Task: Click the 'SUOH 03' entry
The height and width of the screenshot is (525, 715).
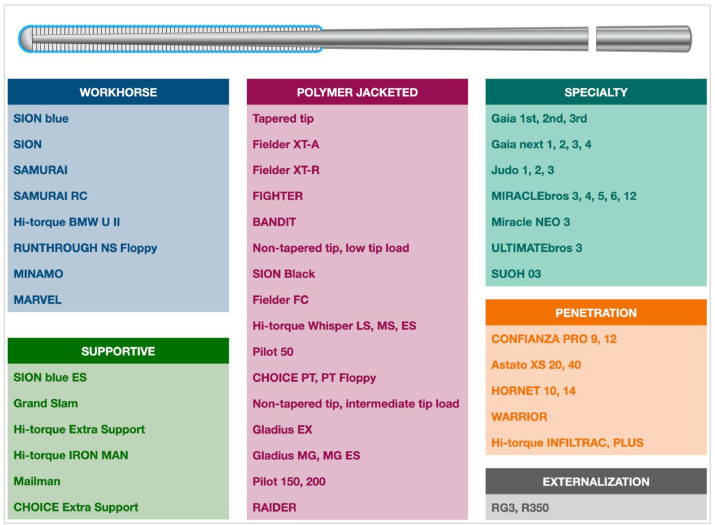Action: click(516, 274)
